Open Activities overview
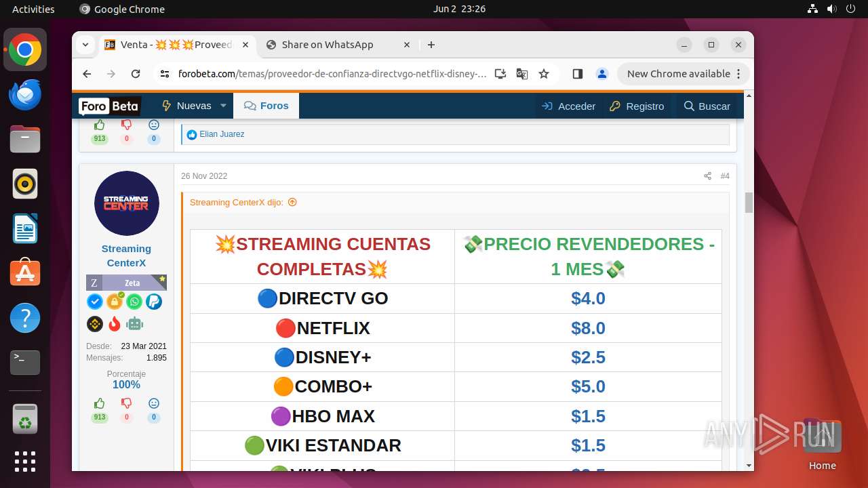The height and width of the screenshot is (488, 868). pyautogui.click(x=33, y=9)
